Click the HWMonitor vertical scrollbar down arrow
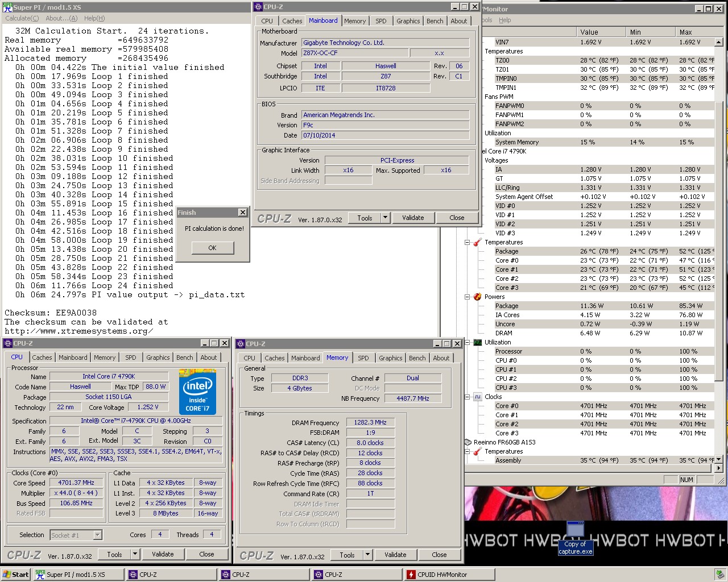728x582 pixels. click(719, 459)
